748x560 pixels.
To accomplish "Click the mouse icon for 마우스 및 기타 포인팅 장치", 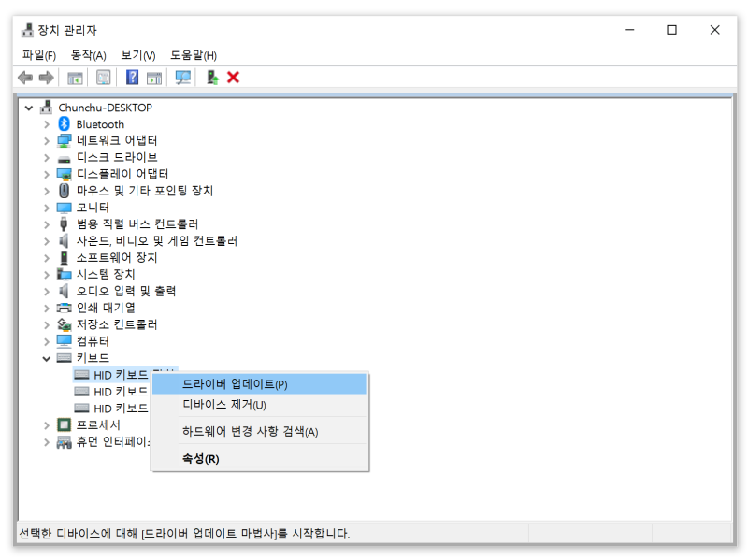I will [x=64, y=191].
